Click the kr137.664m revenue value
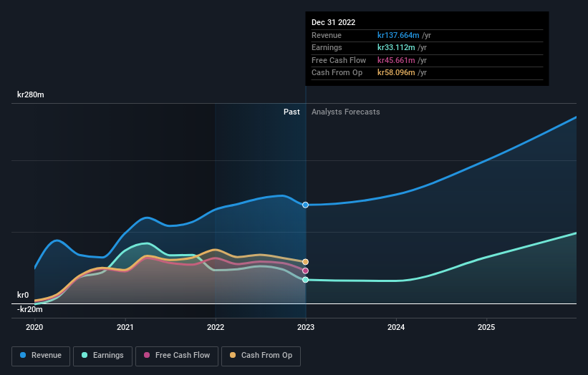Image resolution: width=588 pixels, height=375 pixels. pyautogui.click(x=398, y=35)
